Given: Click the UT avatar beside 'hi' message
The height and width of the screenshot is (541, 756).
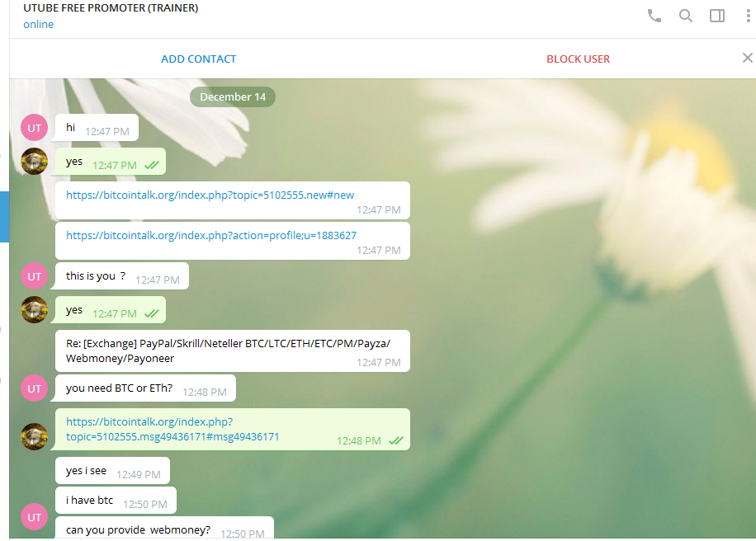Looking at the screenshot, I should click(x=34, y=128).
